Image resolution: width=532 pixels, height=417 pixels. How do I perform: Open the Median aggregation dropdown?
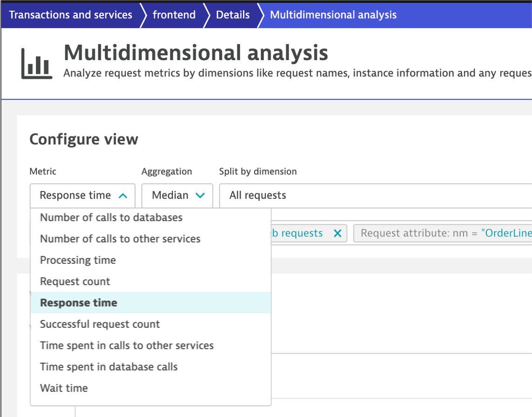pyautogui.click(x=177, y=195)
